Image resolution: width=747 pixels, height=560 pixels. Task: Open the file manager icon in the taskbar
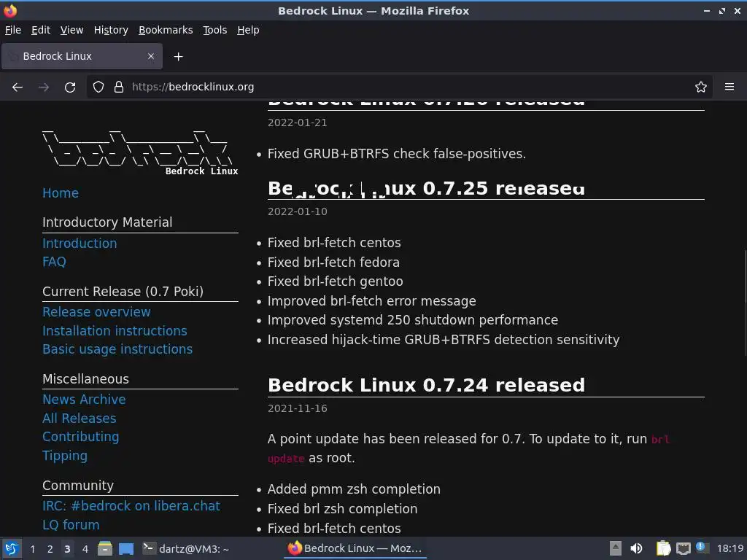pos(105,548)
